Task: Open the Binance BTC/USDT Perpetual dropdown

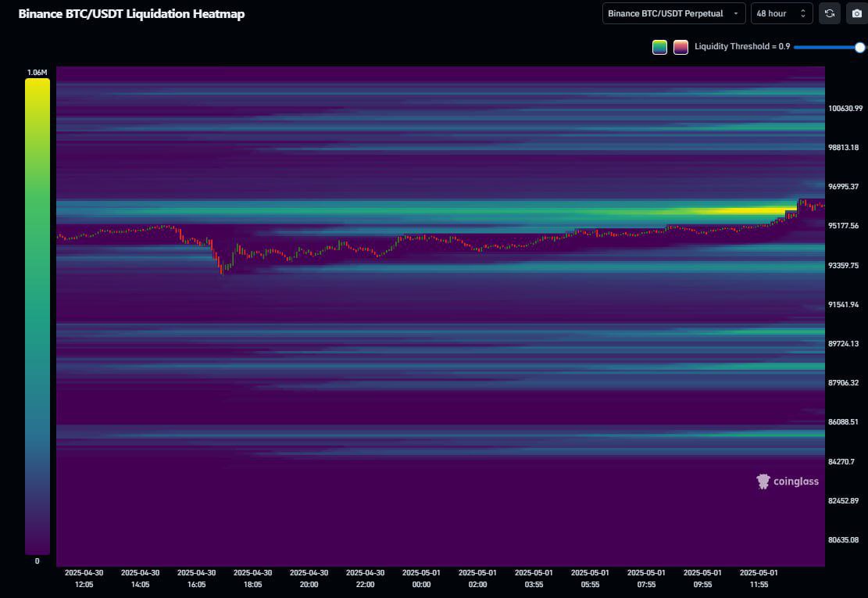Action: tap(673, 13)
